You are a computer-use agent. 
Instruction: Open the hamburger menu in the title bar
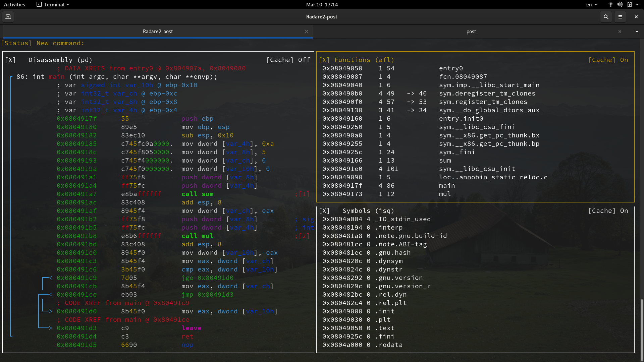[x=621, y=16]
